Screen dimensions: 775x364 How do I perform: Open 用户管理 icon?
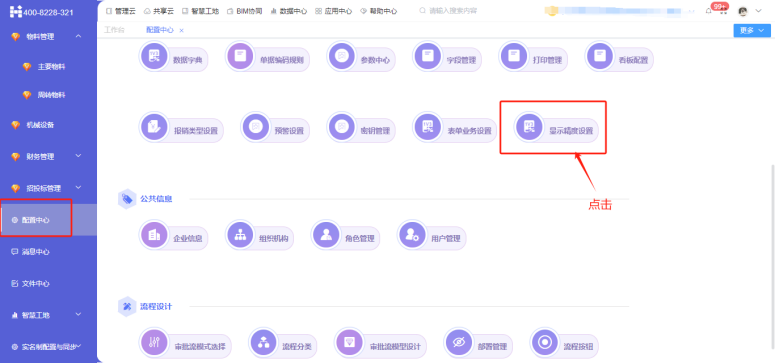click(412, 234)
